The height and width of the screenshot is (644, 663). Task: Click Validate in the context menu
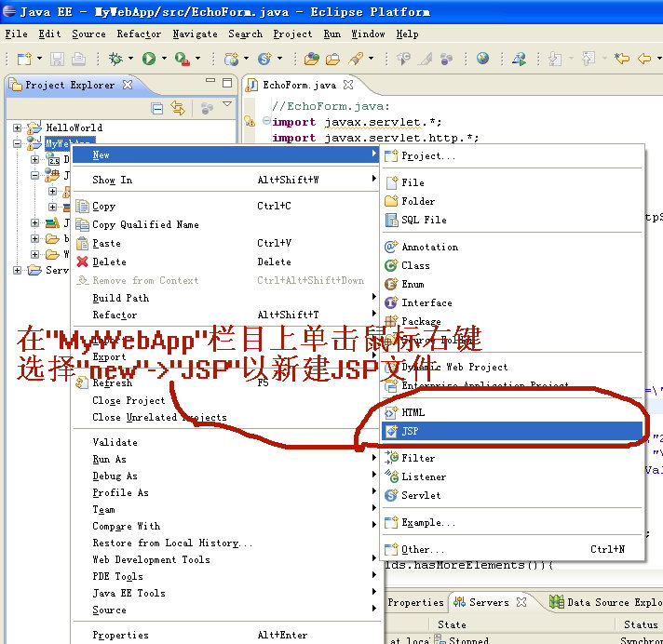pyautogui.click(x=226, y=442)
